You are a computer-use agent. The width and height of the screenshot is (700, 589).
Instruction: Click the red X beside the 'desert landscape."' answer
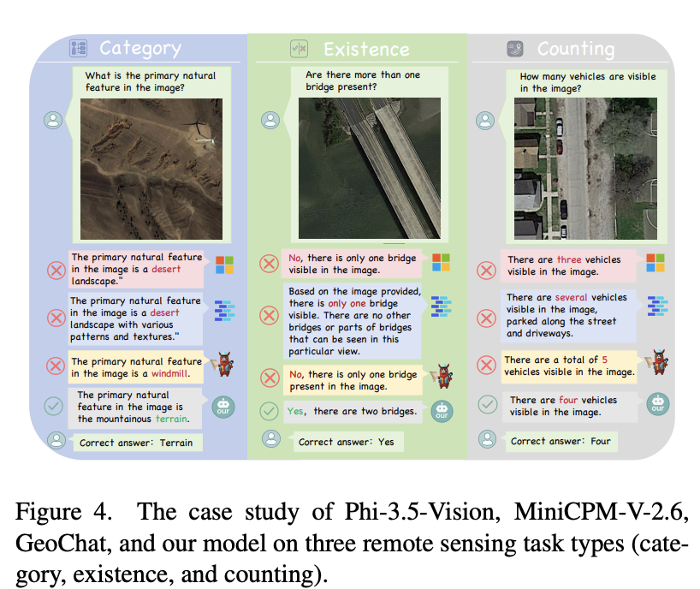[x=56, y=271]
